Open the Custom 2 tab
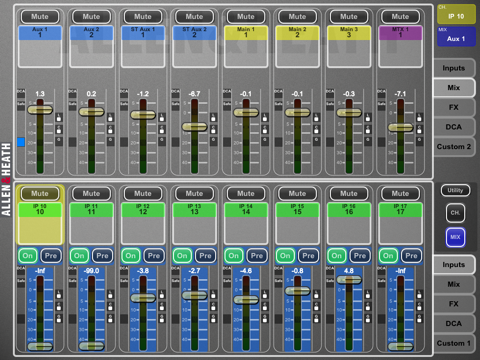 pyautogui.click(x=454, y=147)
